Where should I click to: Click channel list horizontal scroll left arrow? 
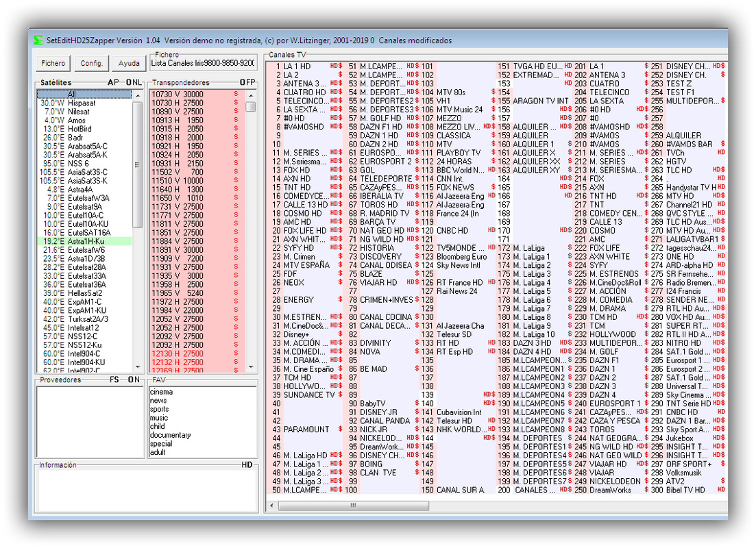click(272, 506)
